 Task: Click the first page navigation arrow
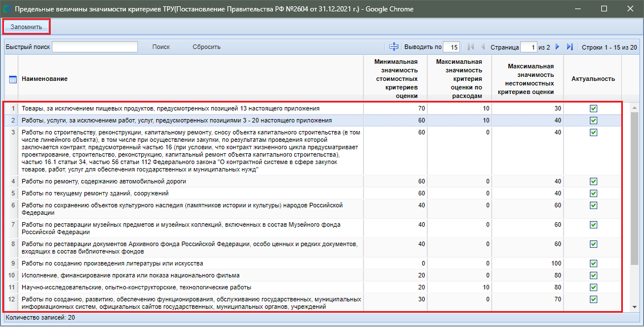point(471,47)
